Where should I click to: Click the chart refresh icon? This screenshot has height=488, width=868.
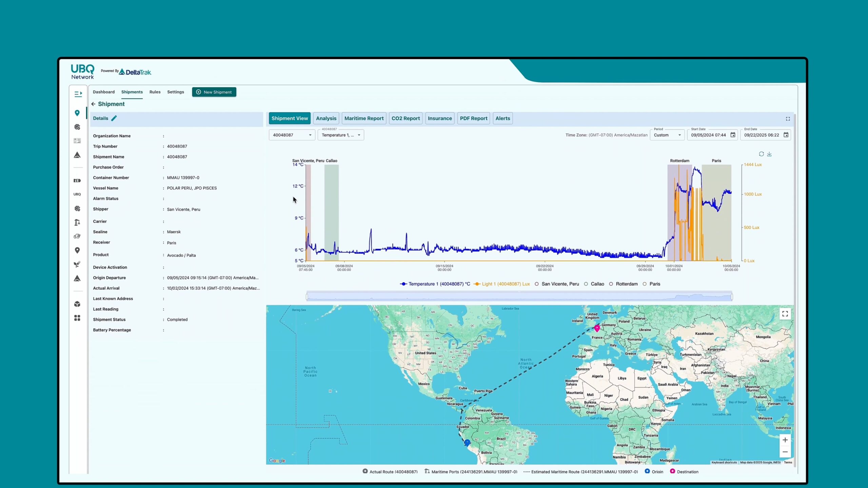point(761,154)
